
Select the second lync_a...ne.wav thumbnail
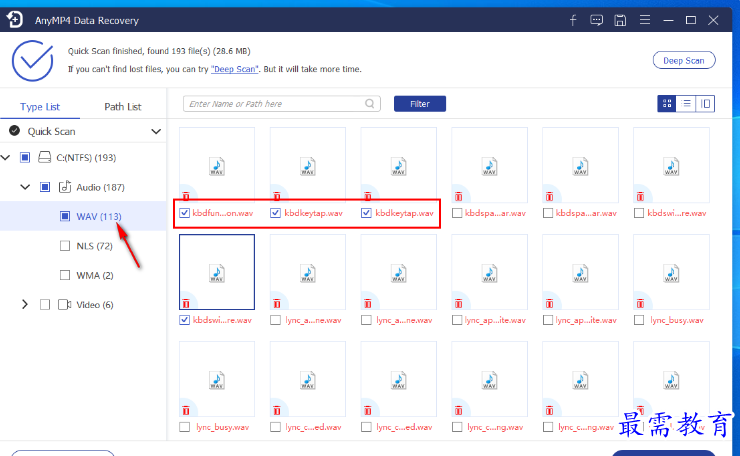tap(399, 272)
